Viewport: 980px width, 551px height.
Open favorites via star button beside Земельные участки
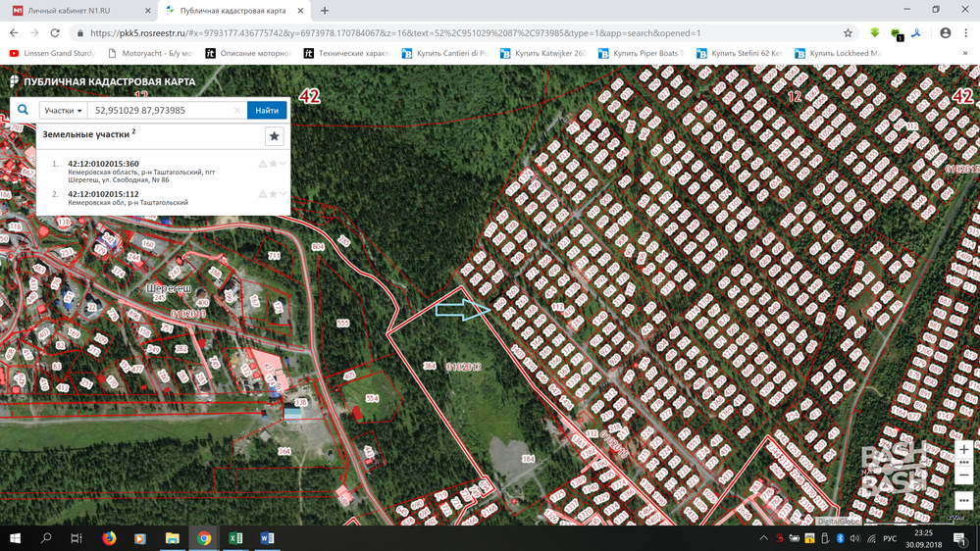coord(274,136)
